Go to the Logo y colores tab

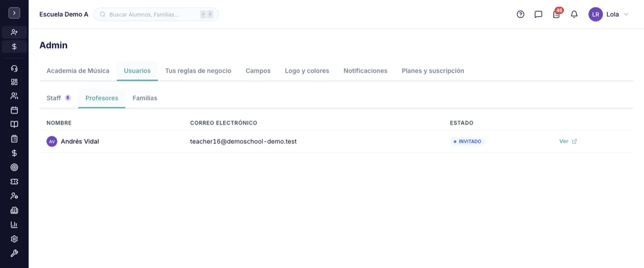click(x=307, y=71)
